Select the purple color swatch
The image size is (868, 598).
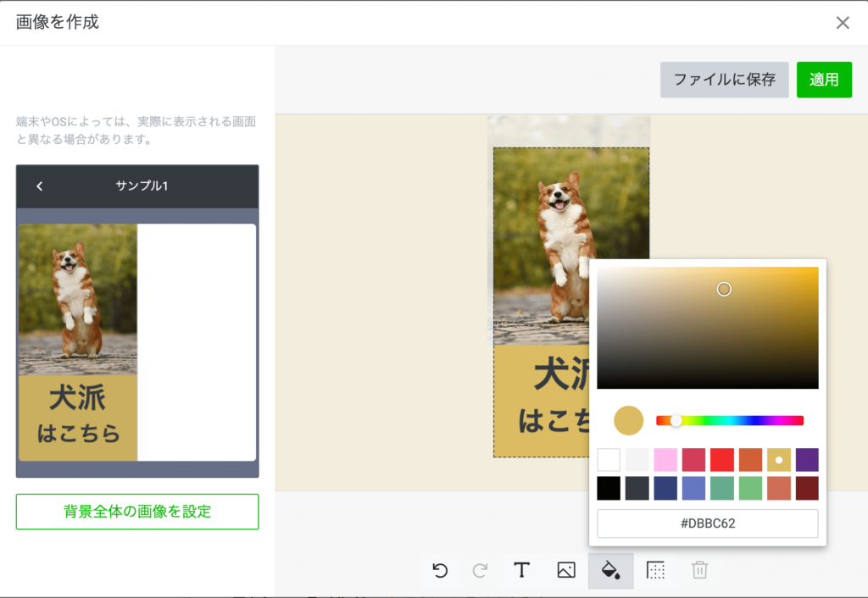tap(807, 460)
